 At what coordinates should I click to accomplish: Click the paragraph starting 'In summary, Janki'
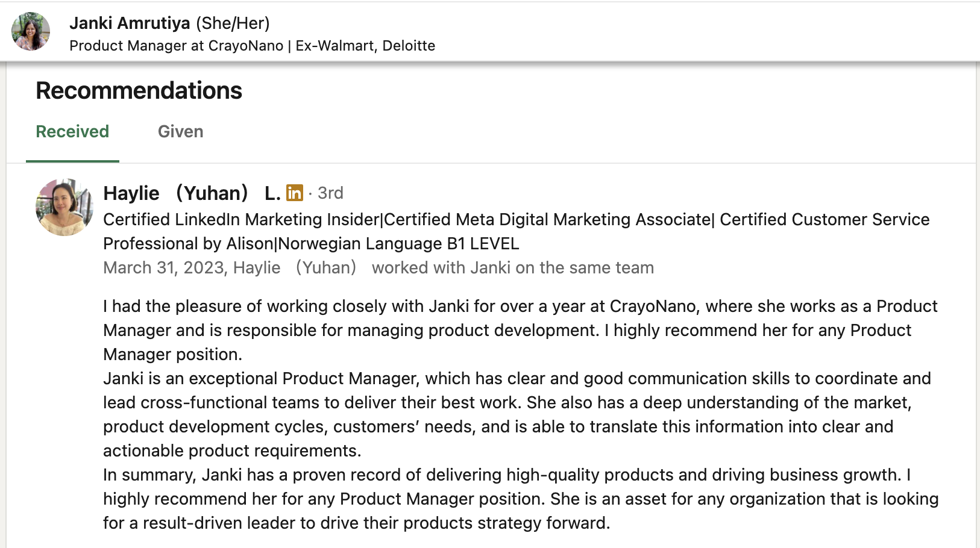(x=521, y=499)
